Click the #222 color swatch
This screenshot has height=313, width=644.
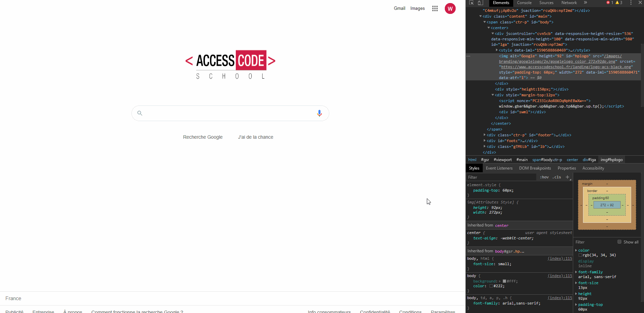[491, 286]
